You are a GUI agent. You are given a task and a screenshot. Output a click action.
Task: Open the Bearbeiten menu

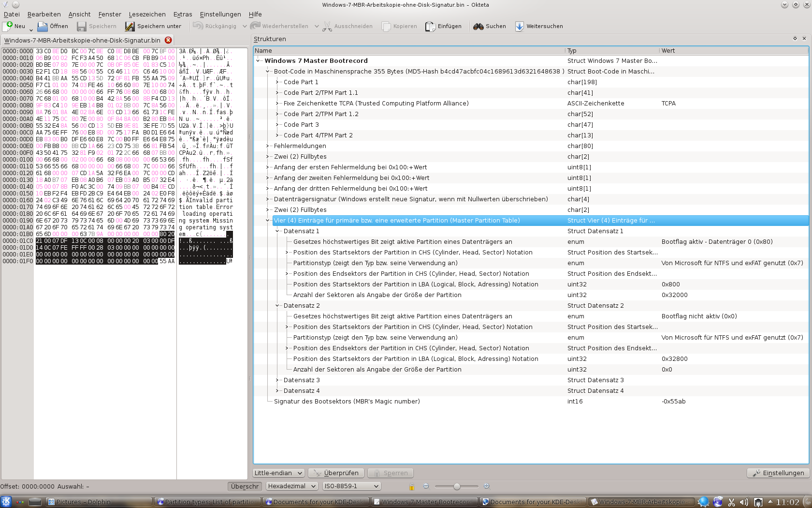[x=44, y=15]
